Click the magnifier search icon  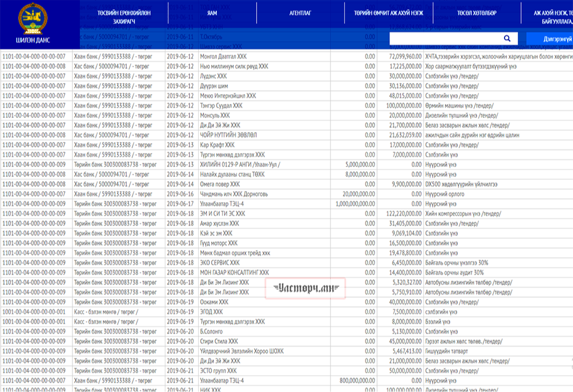(507, 39)
